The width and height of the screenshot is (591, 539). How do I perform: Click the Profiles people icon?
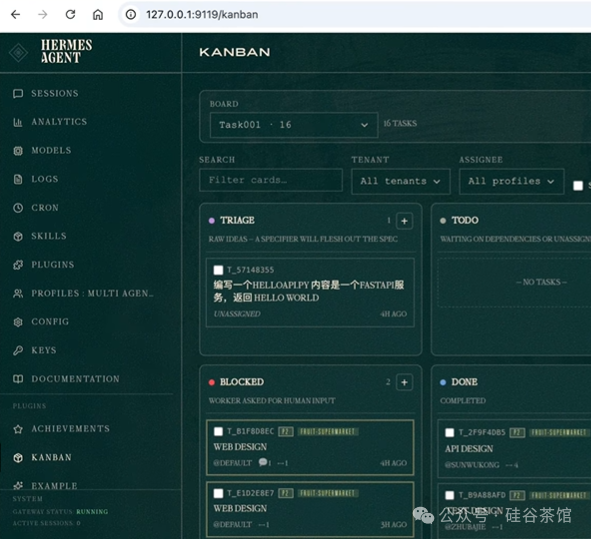18,294
